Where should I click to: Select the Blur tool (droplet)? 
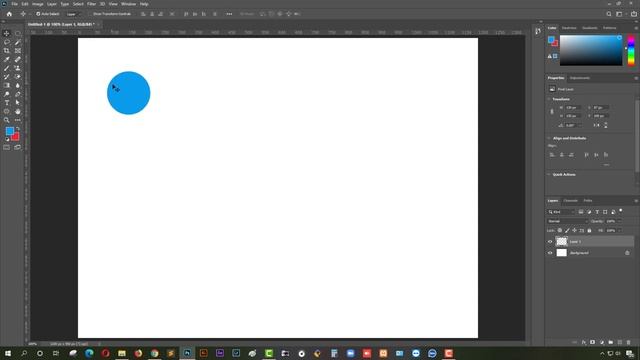pos(18,85)
